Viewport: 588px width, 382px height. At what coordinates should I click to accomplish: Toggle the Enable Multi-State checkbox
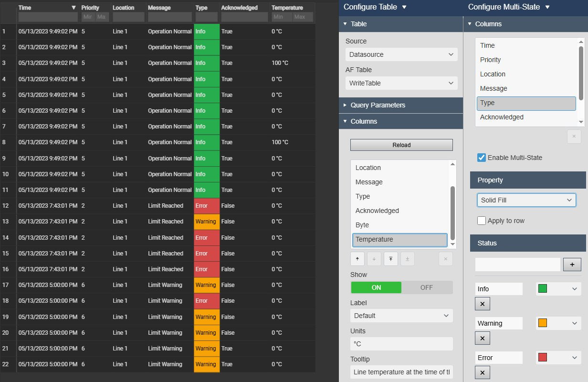coord(482,158)
